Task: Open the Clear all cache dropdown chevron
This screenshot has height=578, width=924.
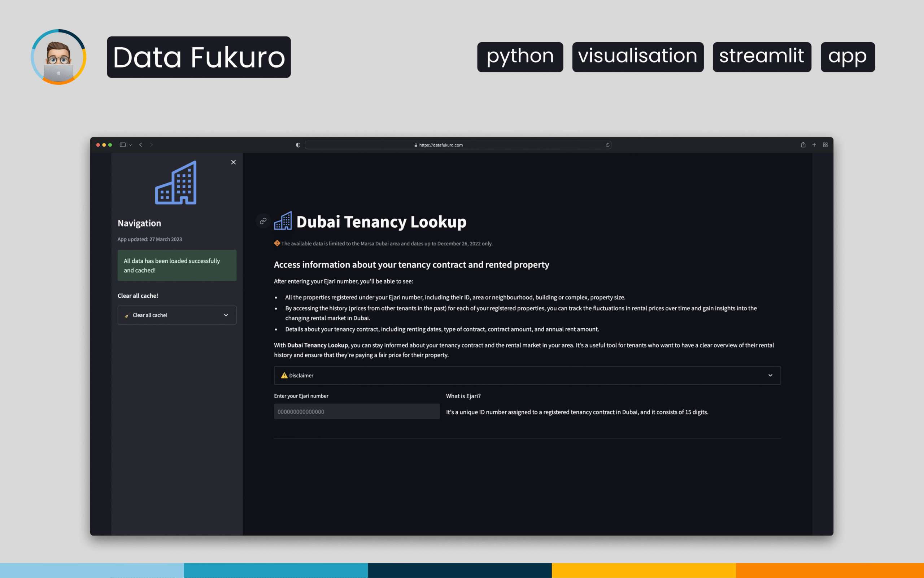Action: pyautogui.click(x=226, y=315)
